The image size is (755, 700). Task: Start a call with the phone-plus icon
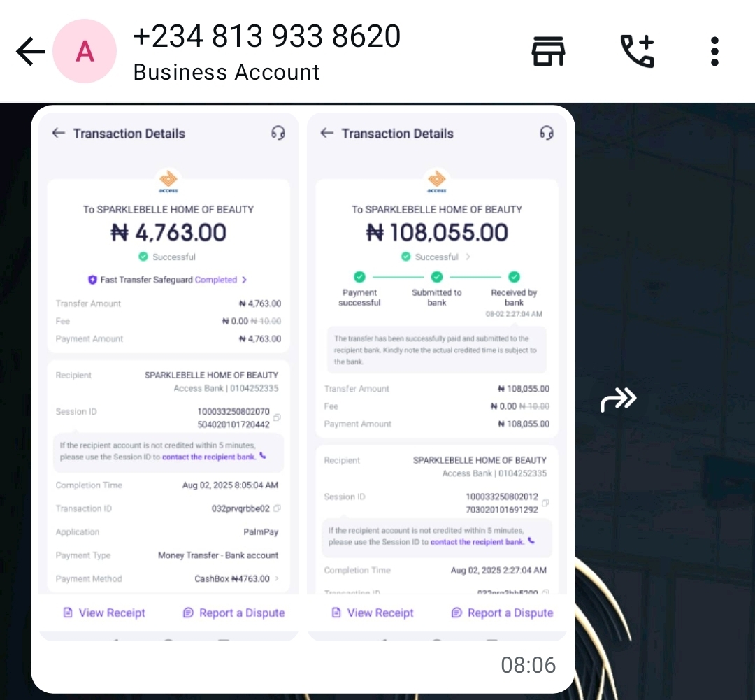pos(637,51)
